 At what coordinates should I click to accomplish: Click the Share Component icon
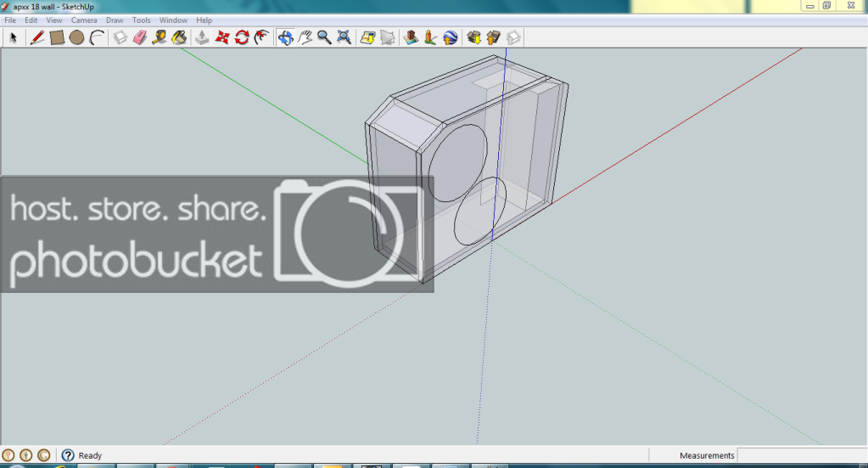coord(513,37)
